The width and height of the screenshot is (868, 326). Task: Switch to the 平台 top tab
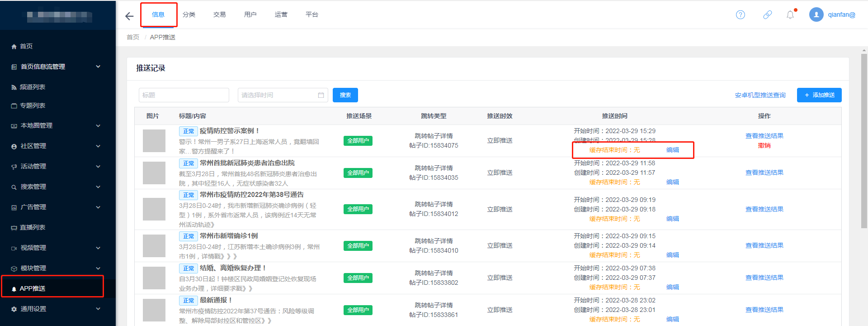[x=312, y=14]
